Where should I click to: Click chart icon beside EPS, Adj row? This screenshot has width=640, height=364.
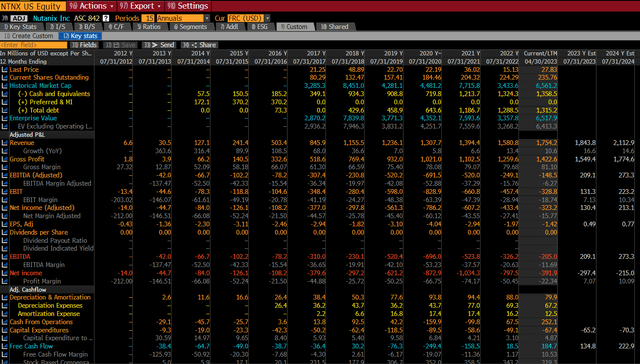[x=4, y=224]
